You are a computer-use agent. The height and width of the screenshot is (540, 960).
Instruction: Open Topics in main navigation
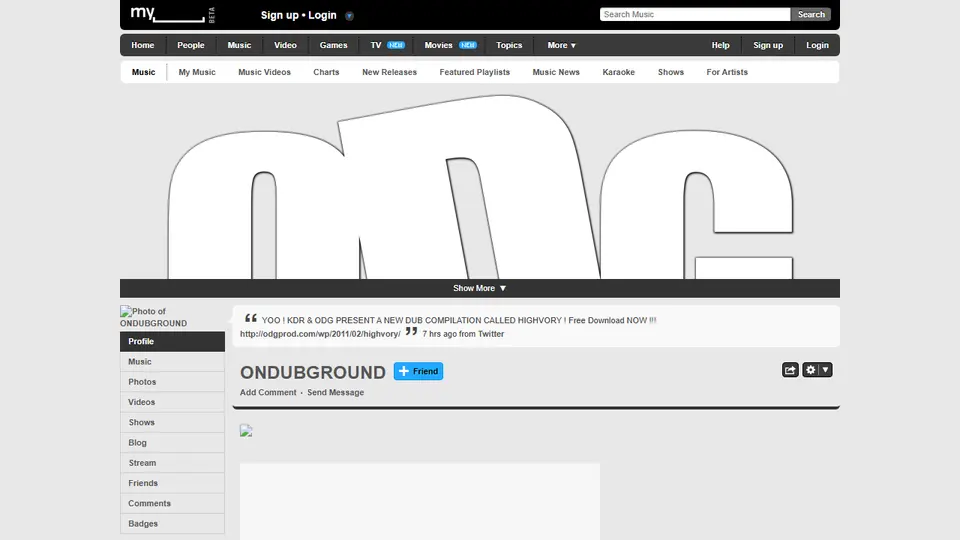[509, 45]
